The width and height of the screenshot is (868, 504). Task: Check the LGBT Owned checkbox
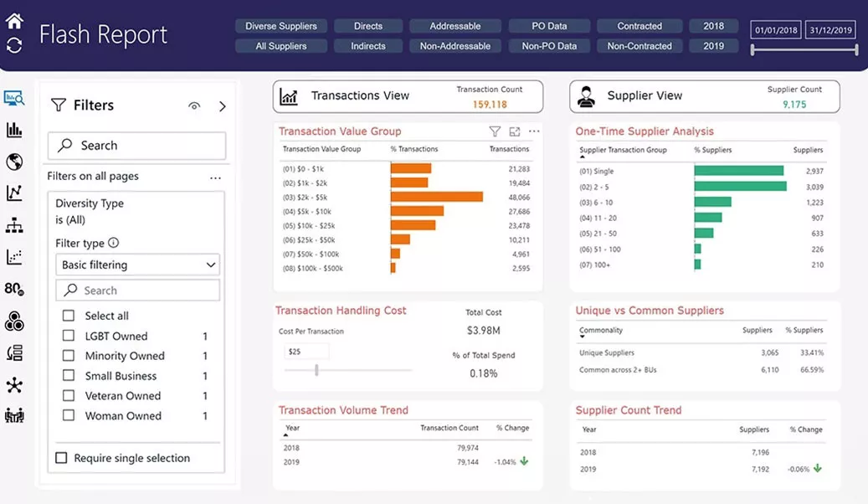click(x=69, y=336)
